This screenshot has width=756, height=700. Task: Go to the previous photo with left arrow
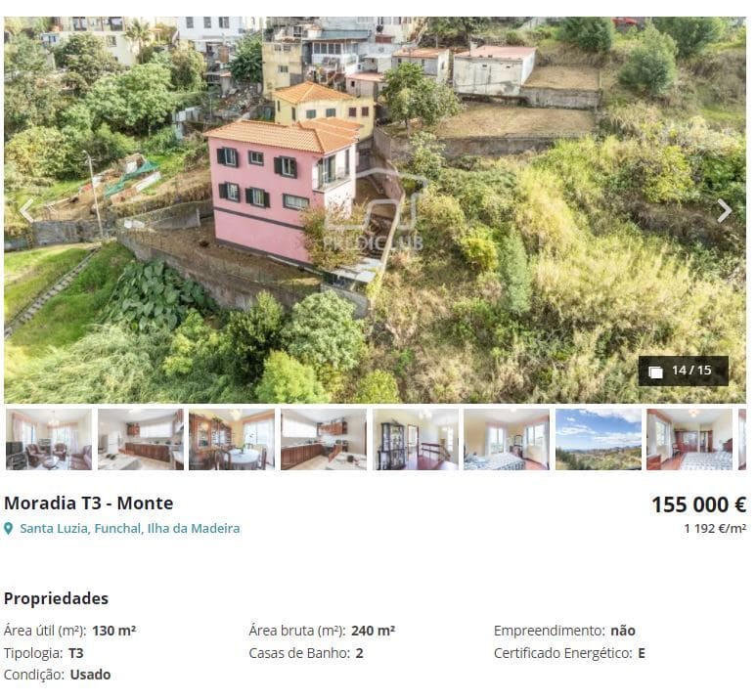pyautogui.click(x=26, y=211)
